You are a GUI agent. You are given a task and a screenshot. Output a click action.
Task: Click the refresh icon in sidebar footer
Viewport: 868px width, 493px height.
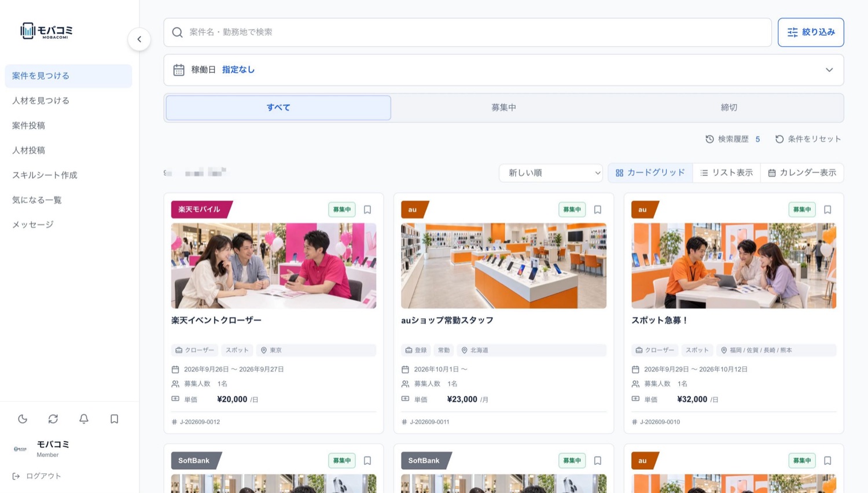tap(53, 419)
